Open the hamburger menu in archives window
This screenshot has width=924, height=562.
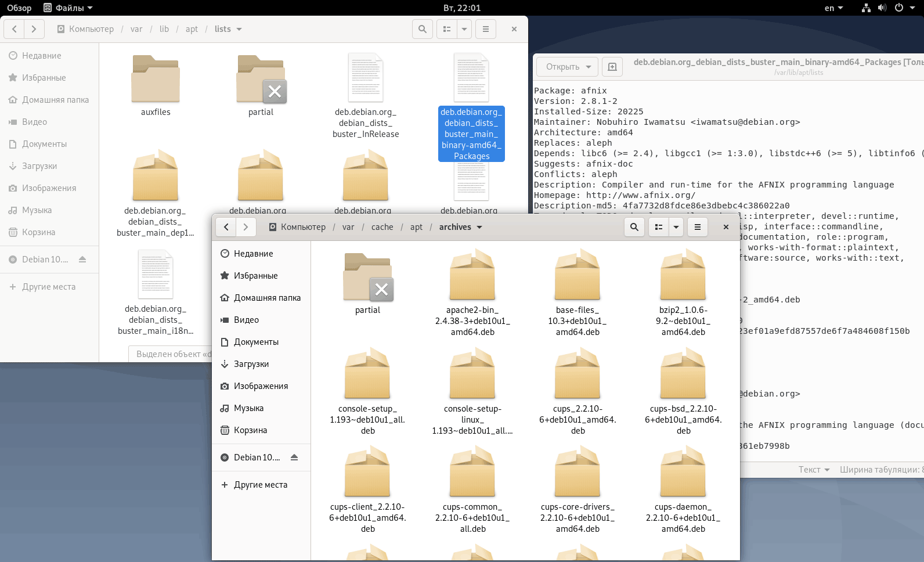pyautogui.click(x=698, y=227)
